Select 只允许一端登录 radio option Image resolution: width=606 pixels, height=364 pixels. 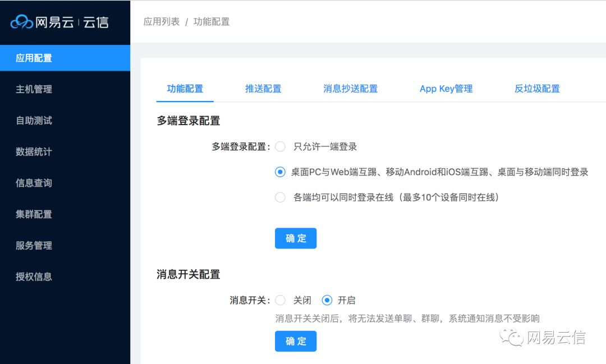280,147
